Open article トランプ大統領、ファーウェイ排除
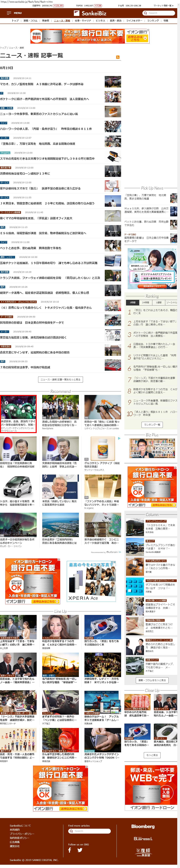The width and height of the screenshot is (180, 868). pos(50,278)
